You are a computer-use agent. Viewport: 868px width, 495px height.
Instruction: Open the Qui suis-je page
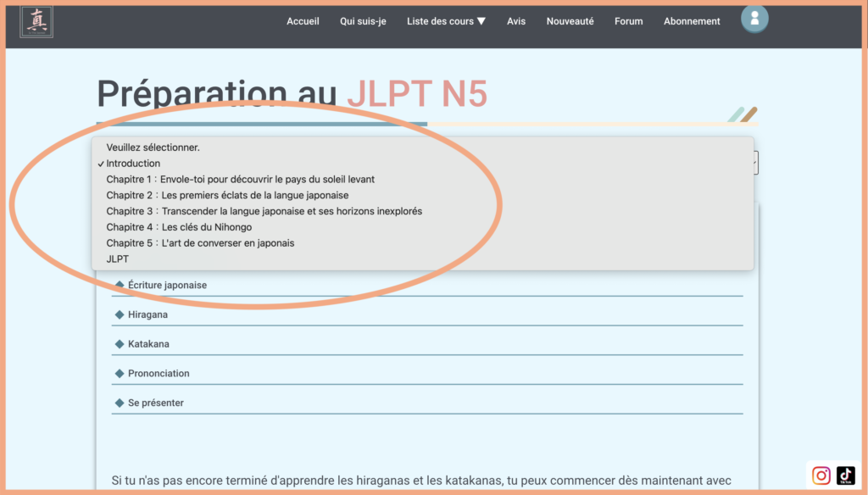point(363,21)
